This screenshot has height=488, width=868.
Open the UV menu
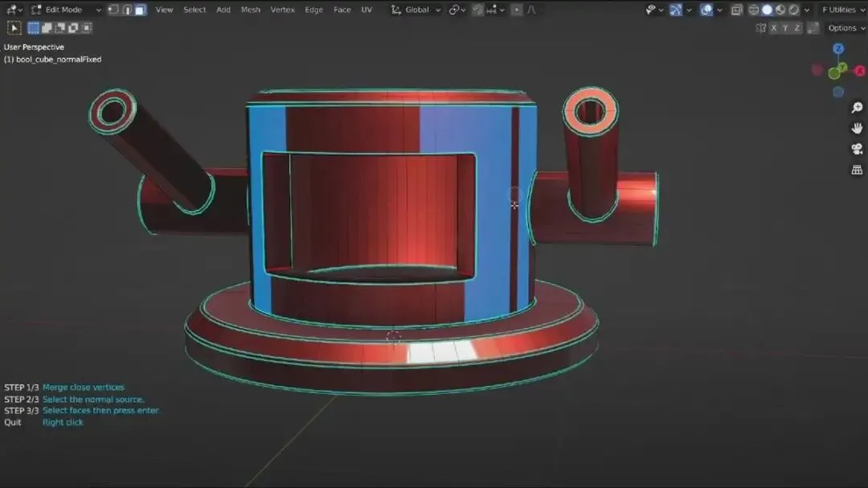[366, 10]
